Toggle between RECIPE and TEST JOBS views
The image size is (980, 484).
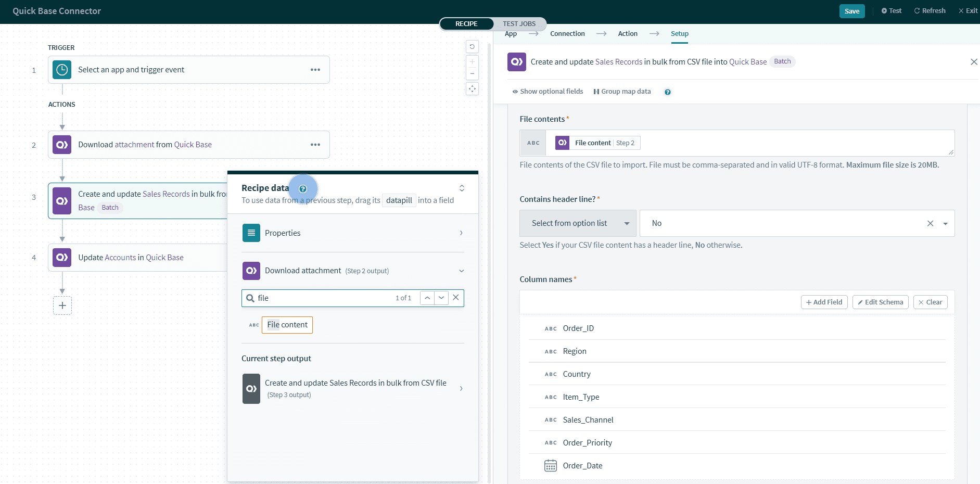click(x=519, y=24)
